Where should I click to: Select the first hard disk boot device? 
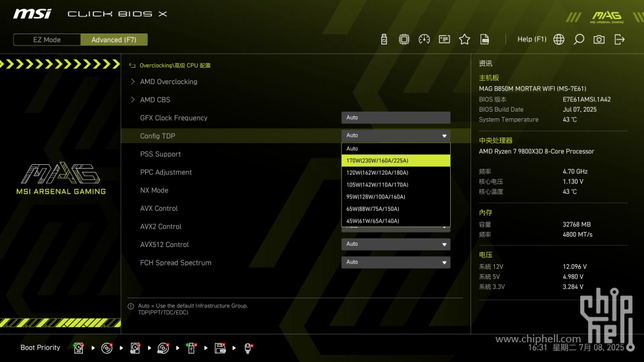point(78,348)
